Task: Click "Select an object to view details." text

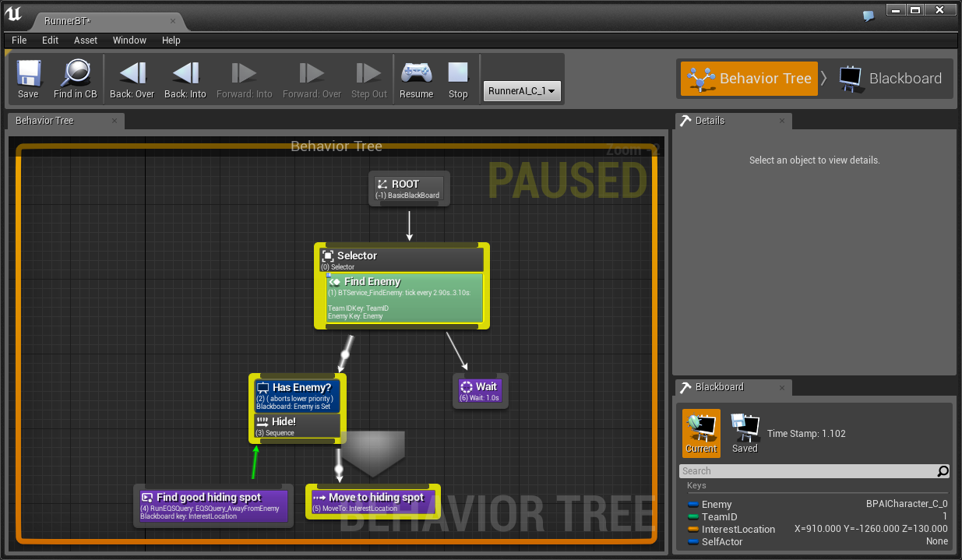Action: [x=814, y=160]
